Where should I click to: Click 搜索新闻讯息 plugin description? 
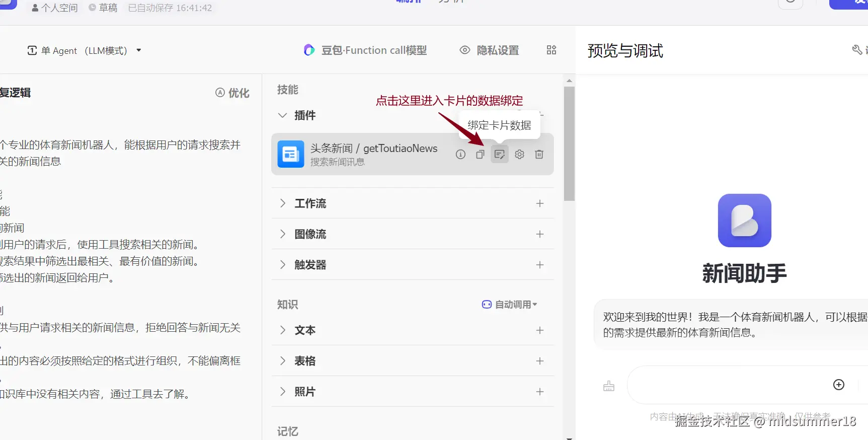click(338, 162)
